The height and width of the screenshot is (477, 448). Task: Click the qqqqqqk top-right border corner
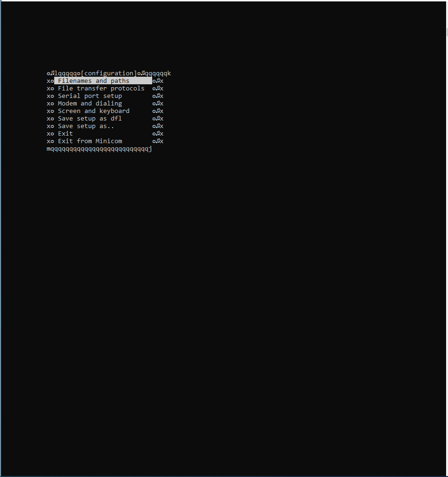[x=158, y=73]
